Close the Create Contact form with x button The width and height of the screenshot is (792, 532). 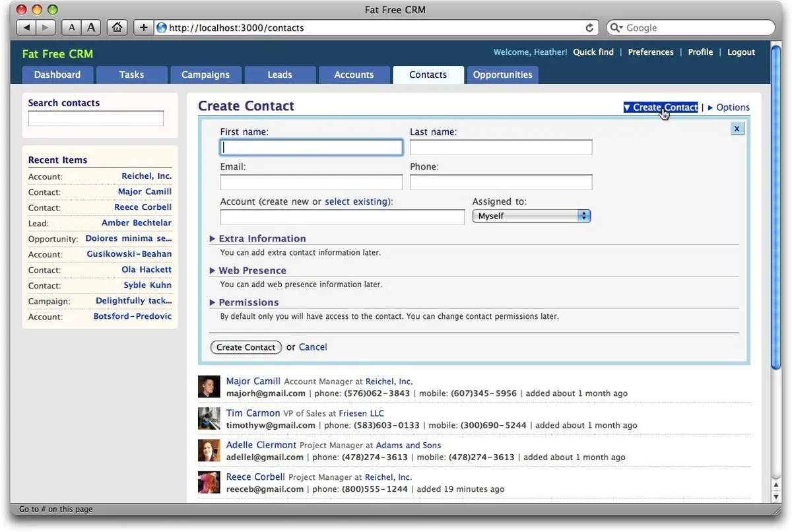737,128
